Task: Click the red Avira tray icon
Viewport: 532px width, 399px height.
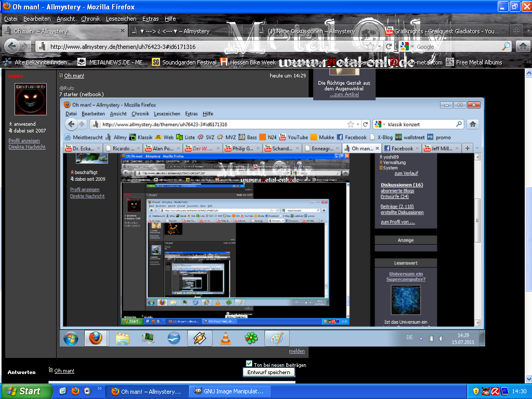Action: pyautogui.click(x=495, y=391)
